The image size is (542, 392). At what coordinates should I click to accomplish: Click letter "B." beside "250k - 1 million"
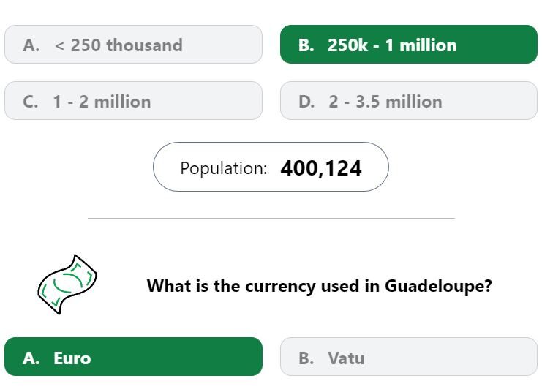point(306,45)
